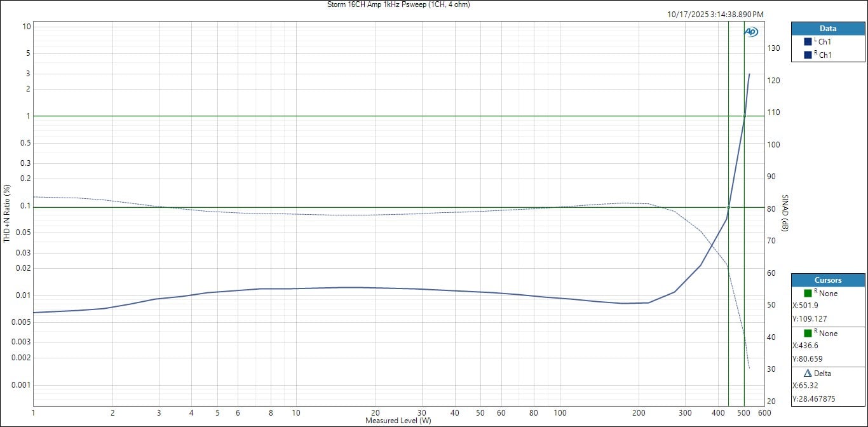This screenshot has width=868, height=427.
Task: Click the L Ch1 dark blue color swatch
Action: [808, 42]
